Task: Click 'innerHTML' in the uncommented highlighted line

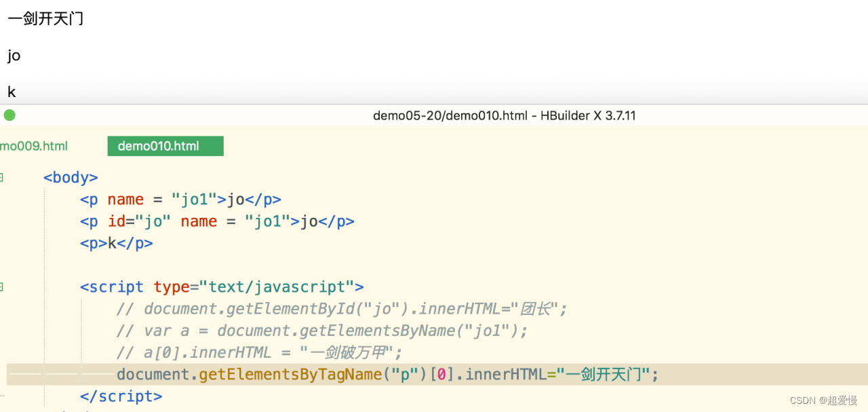Action: pos(505,375)
